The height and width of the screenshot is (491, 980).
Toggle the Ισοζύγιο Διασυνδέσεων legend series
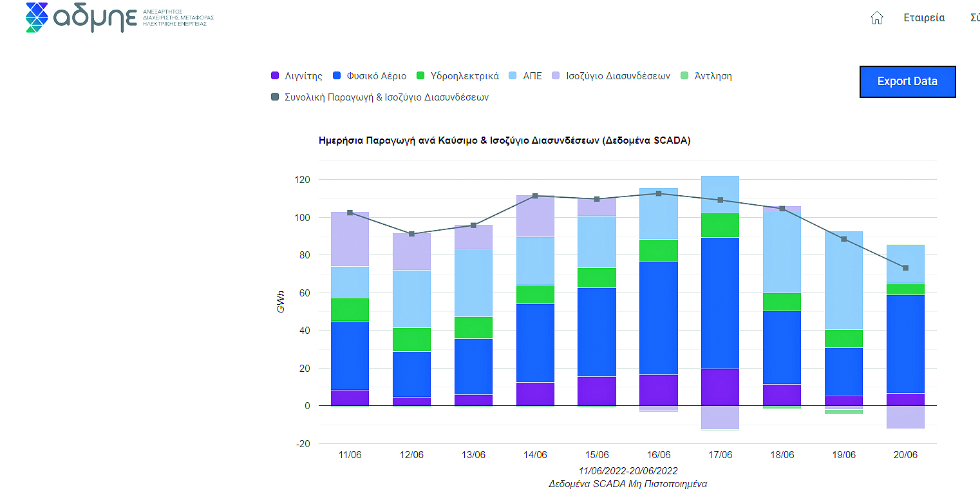(x=611, y=76)
